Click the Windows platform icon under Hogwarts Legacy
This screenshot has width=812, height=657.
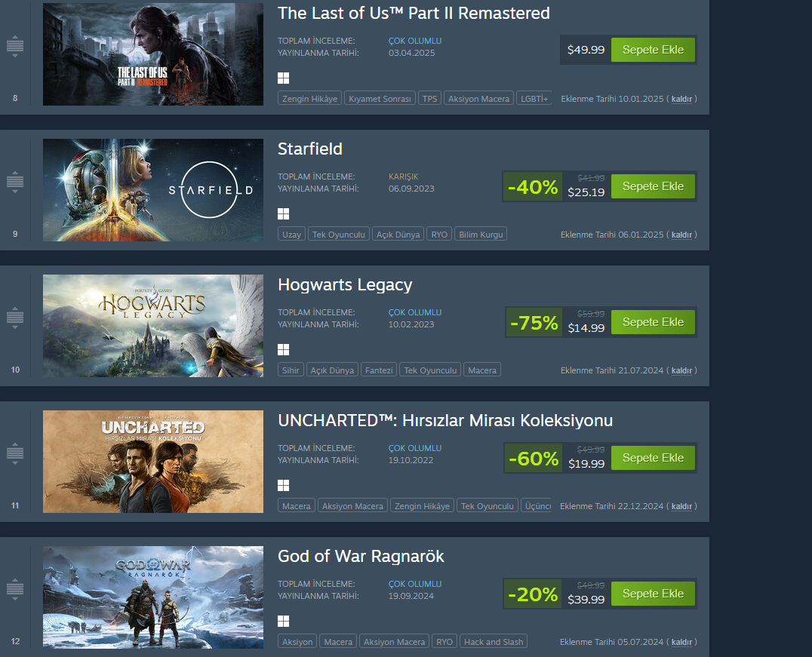(x=283, y=349)
